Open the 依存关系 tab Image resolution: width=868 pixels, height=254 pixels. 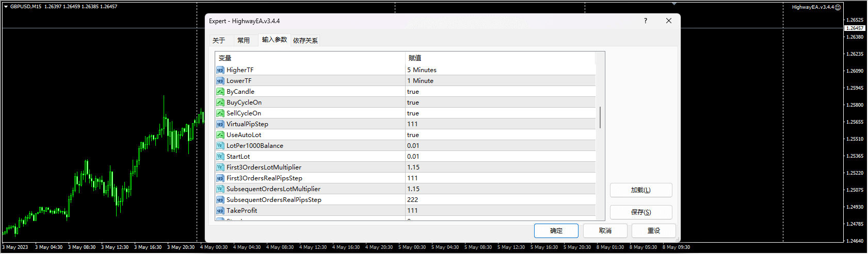pos(306,40)
